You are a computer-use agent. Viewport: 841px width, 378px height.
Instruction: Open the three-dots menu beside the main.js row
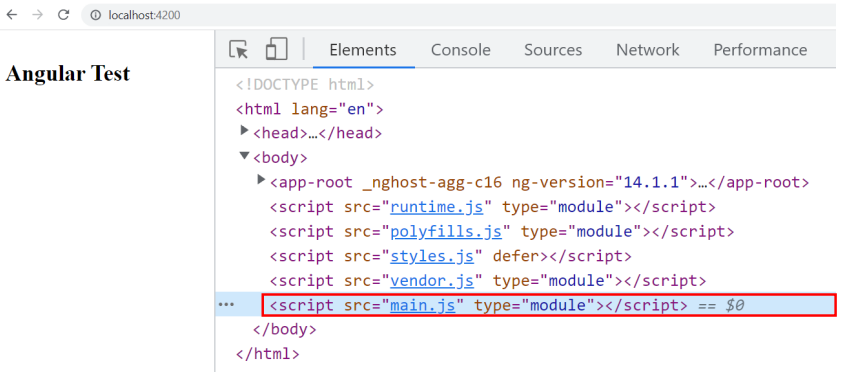coord(226,305)
